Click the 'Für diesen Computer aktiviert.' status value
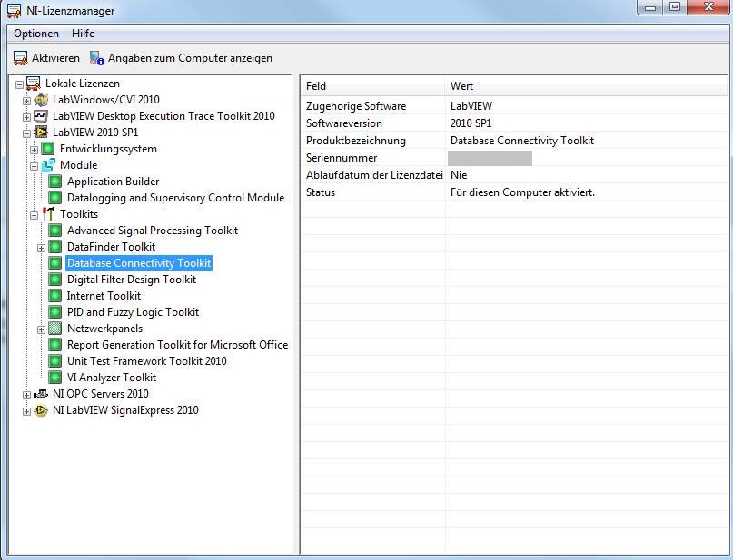 point(522,192)
